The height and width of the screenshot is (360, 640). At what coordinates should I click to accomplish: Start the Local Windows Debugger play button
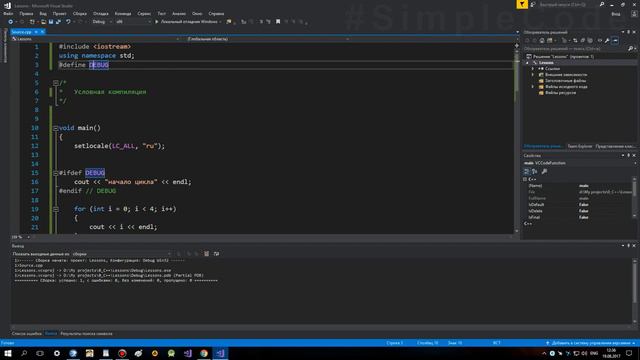[x=156, y=22]
